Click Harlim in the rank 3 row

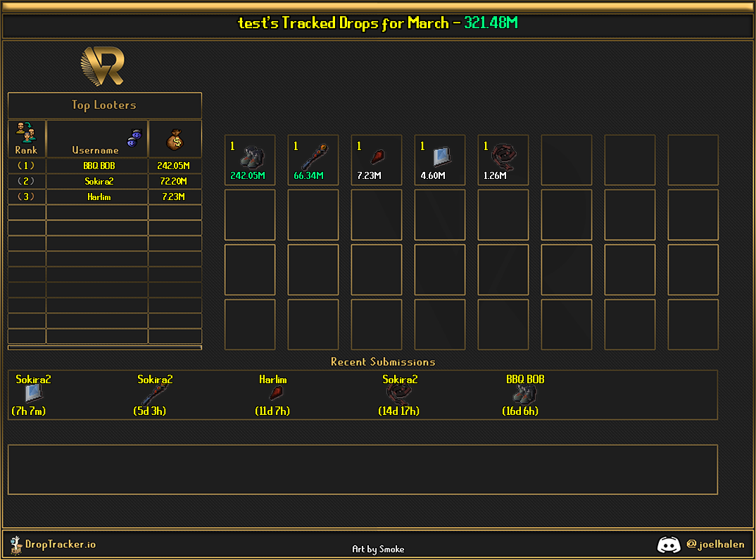click(x=98, y=197)
